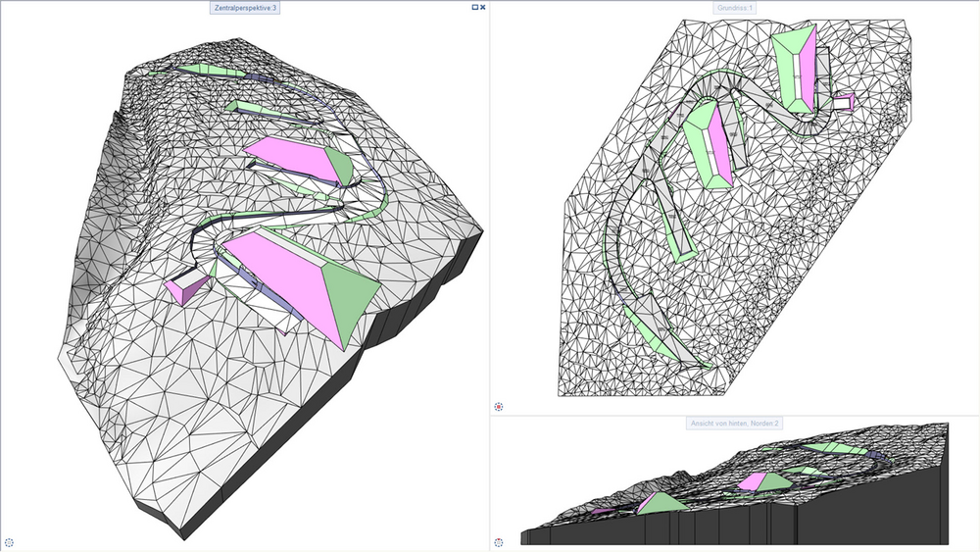
Task: Select the pink roof of the top-right plan building
Action: (x=809, y=69)
